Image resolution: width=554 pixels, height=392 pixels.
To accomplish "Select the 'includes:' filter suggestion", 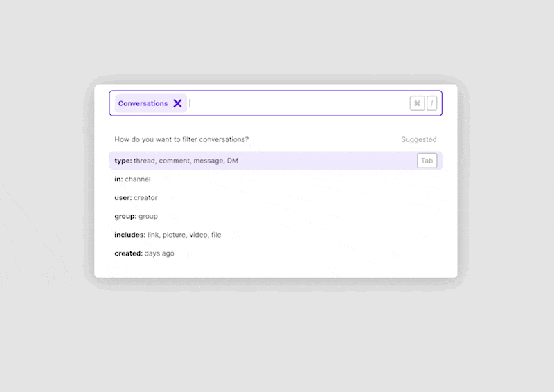I will pyautogui.click(x=129, y=235).
